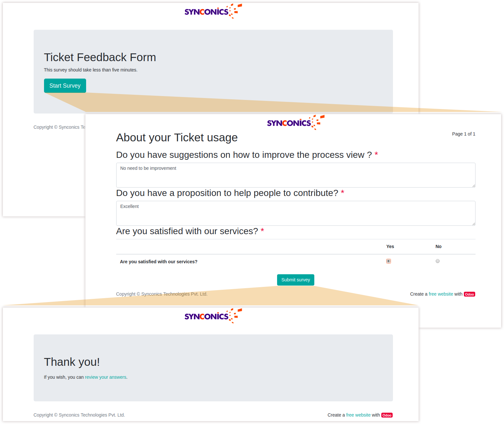Select No for satisfied with our services
The image size is (504, 424).
[438, 261]
